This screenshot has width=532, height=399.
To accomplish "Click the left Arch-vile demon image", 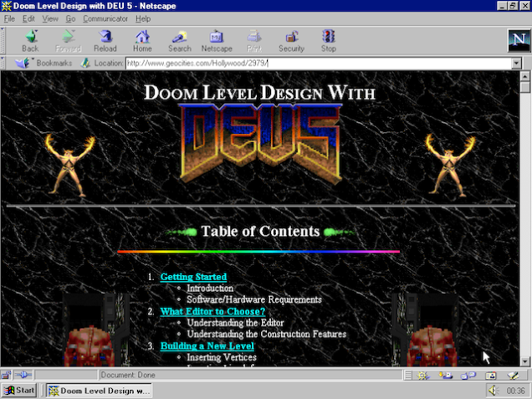I will [70, 166].
